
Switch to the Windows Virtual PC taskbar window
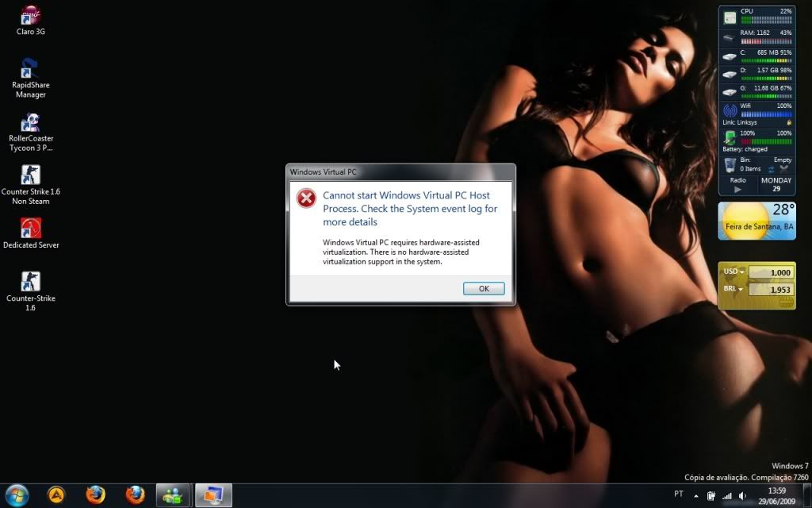pyautogui.click(x=213, y=494)
